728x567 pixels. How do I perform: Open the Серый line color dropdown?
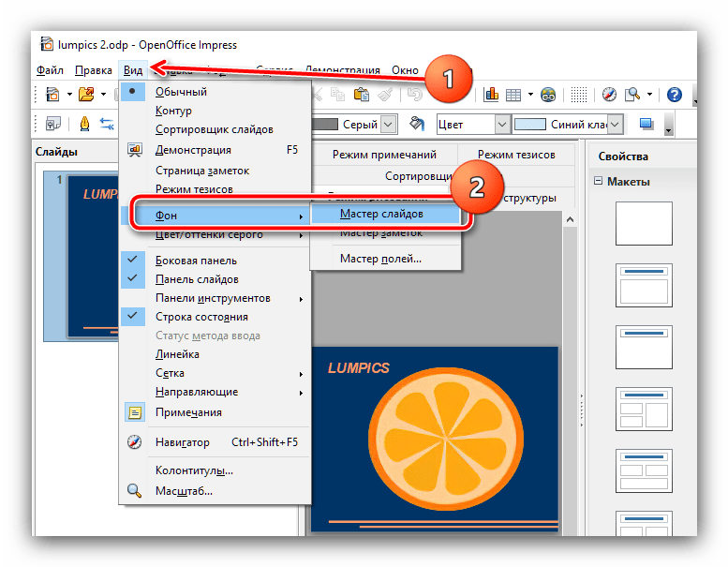point(389,125)
